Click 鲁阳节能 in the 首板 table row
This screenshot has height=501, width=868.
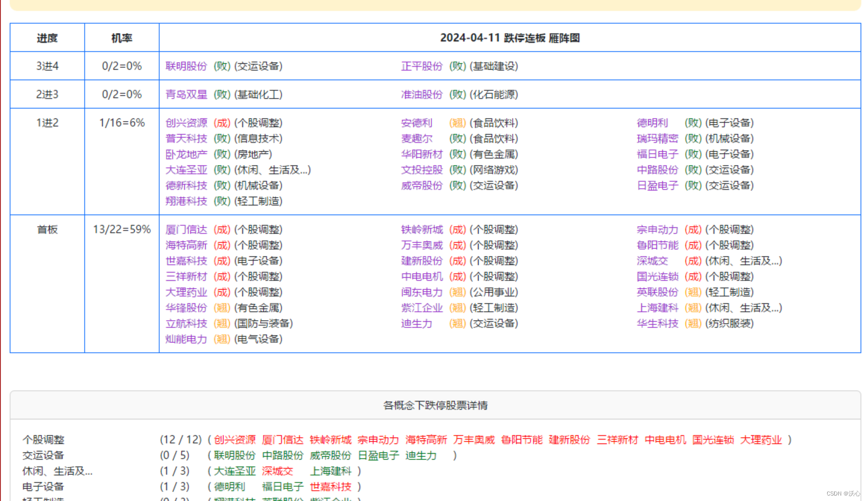coord(657,245)
